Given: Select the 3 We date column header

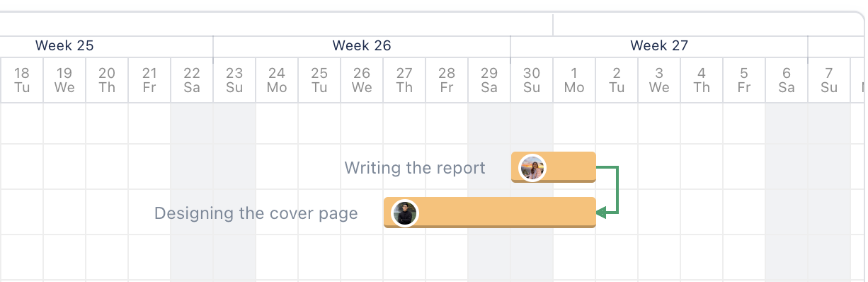Looking at the screenshot, I should pos(659,80).
